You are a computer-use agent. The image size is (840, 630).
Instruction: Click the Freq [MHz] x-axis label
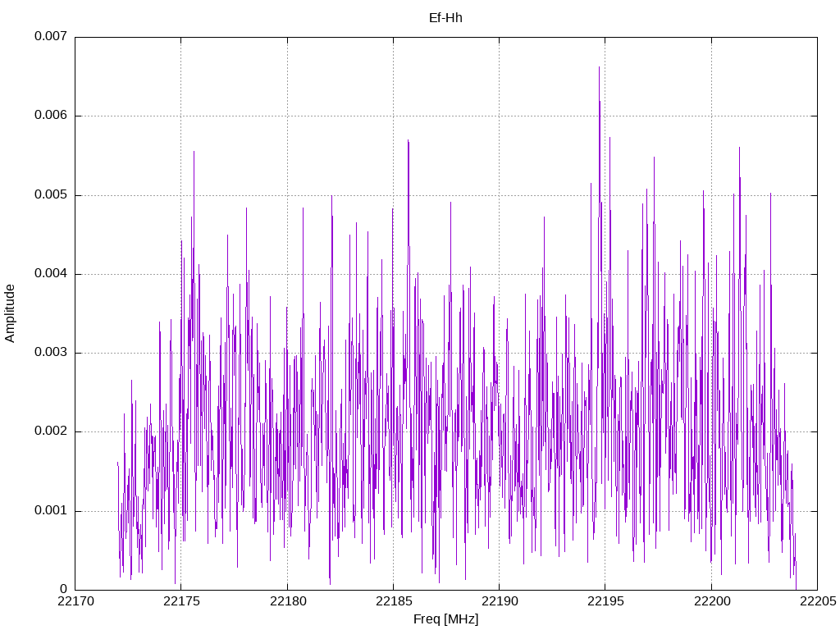click(445, 619)
